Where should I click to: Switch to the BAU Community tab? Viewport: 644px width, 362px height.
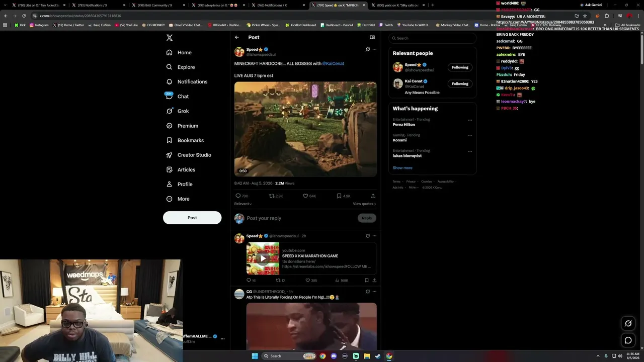(x=158, y=5)
